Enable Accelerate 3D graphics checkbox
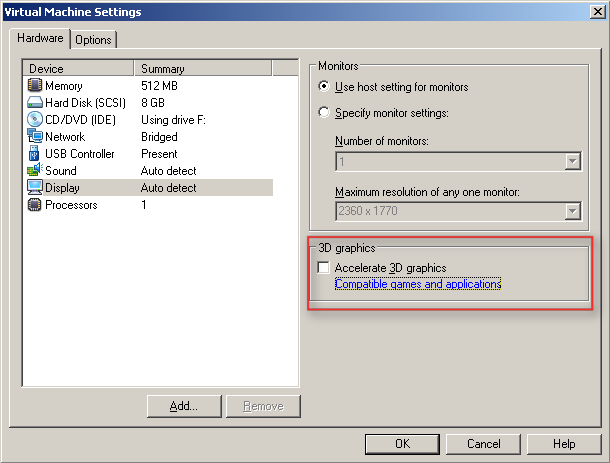 (x=323, y=268)
